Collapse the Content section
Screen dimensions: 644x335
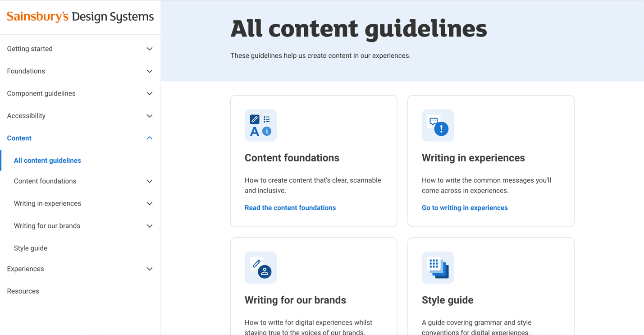tap(149, 138)
